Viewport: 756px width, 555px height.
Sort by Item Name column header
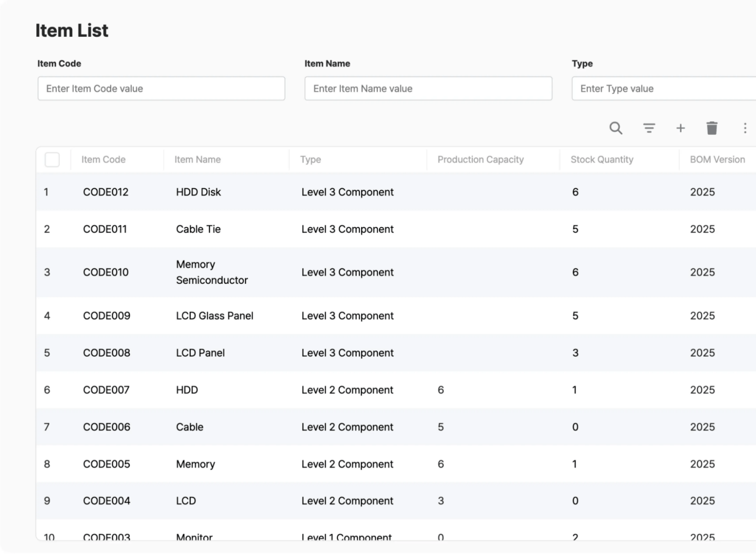pos(198,159)
